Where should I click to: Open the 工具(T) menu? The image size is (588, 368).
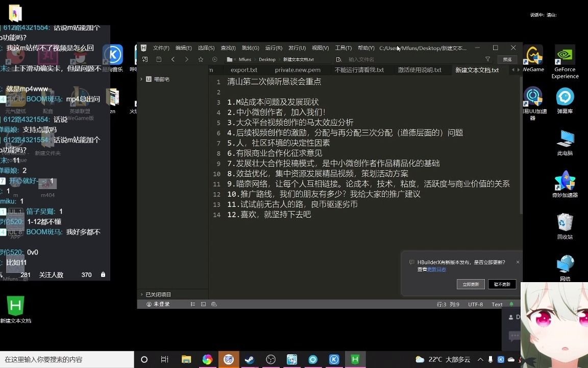click(x=343, y=48)
